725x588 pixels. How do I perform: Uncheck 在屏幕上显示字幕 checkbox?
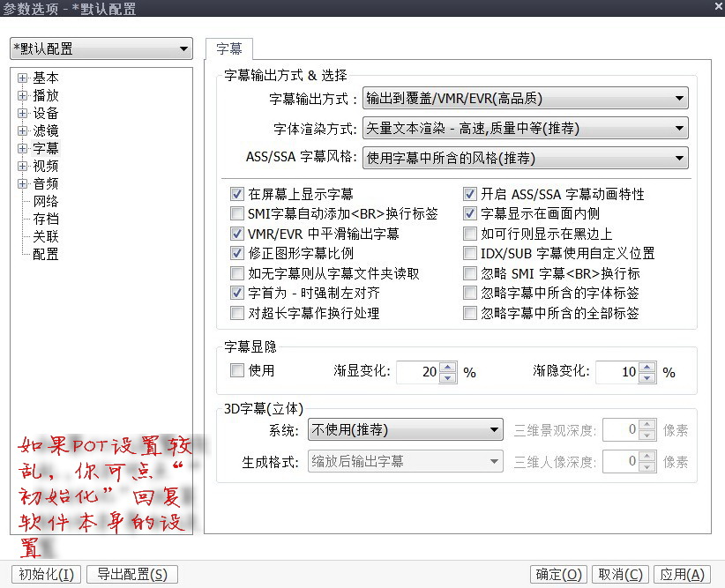[x=236, y=194]
